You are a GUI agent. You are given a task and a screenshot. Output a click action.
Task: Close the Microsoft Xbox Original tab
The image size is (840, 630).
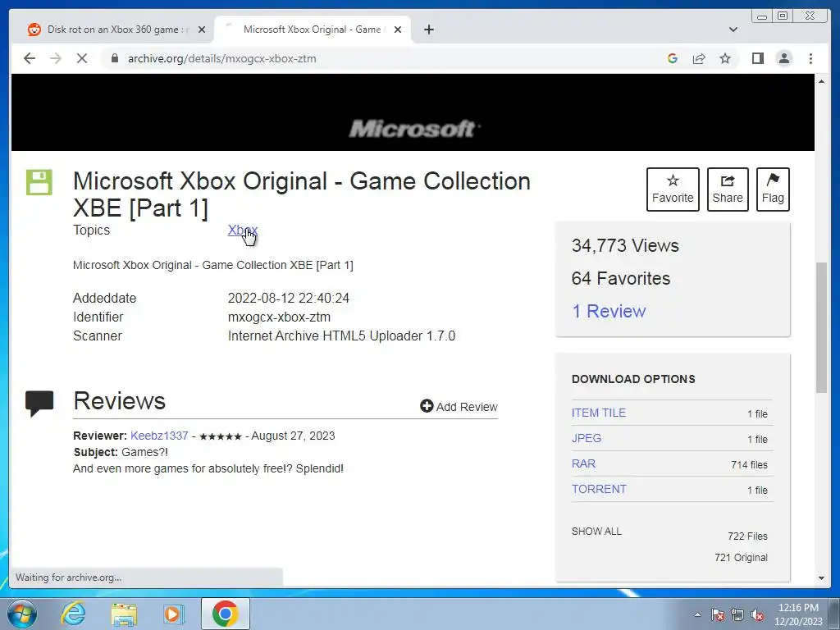point(398,30)
